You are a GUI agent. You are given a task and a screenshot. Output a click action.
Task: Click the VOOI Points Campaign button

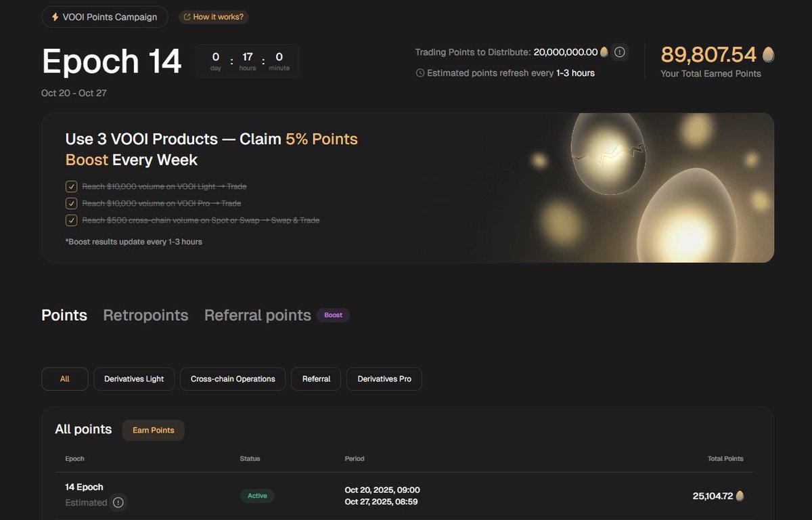[105, 17]
